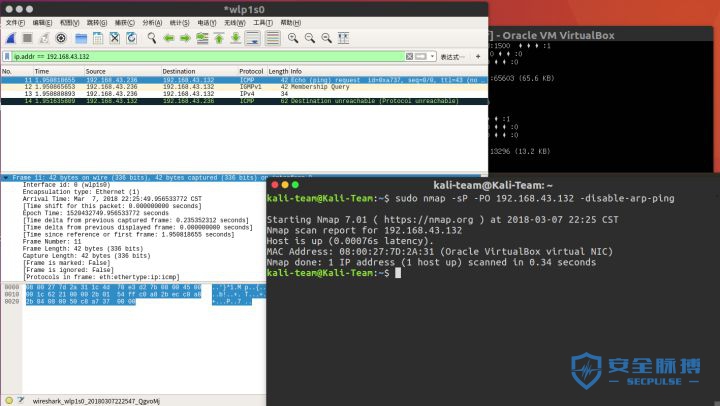Jump to last packet icon
The width and height of the screenshot is (720, 406).
pos(236,38)
